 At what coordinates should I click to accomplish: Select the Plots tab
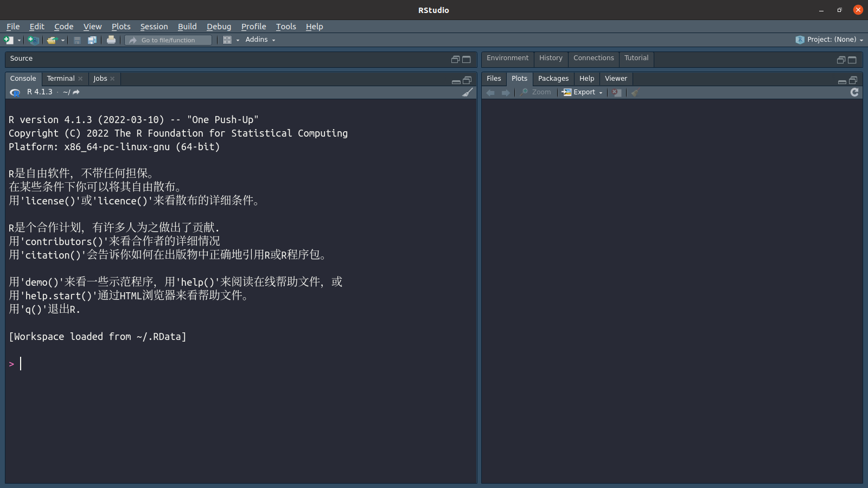pos(519,79)
